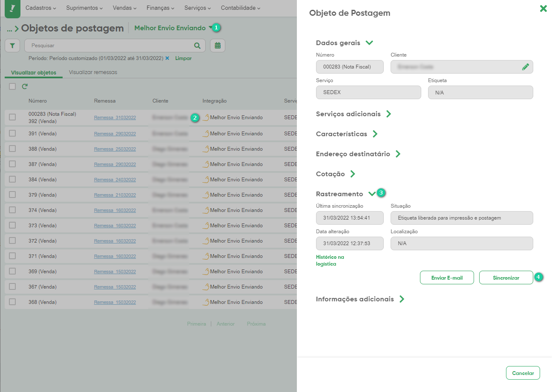Click the Etiqueta field showing N/A
Screen dimensions: 552x392
pyautogui.click(x=480, y=92)
